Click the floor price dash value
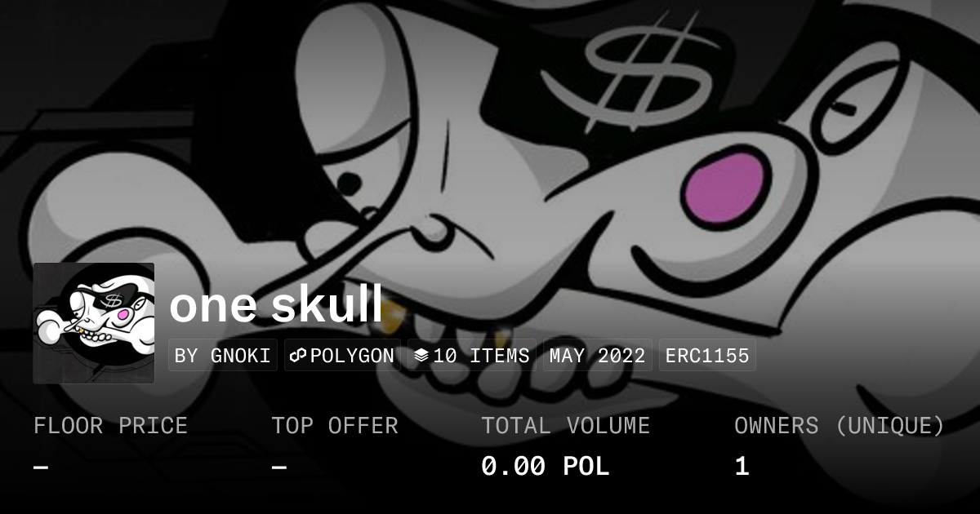Screen dimensions: 980x514 point(41,467)
